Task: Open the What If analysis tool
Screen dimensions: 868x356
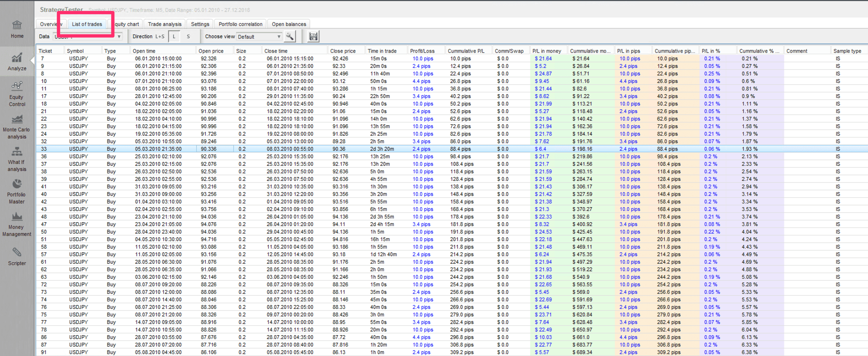Action: 17,159
